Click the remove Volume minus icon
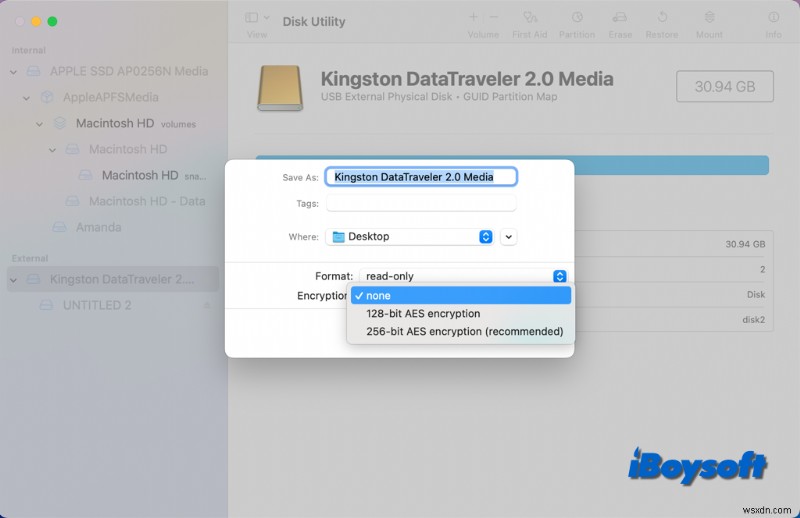Image resolution: width=800 pixels, height=518 pixels. click(x=493, y=17)
